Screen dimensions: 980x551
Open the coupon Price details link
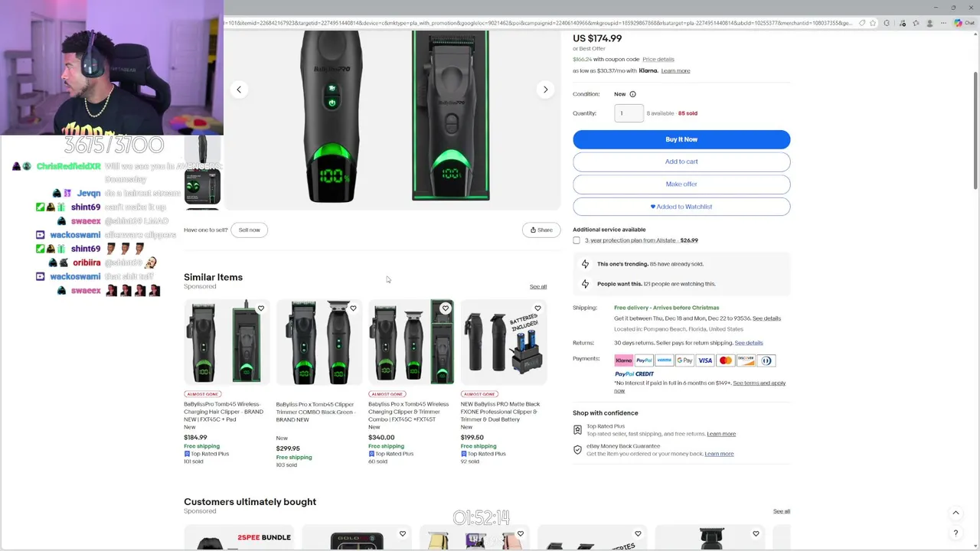(x=658, y=59)
